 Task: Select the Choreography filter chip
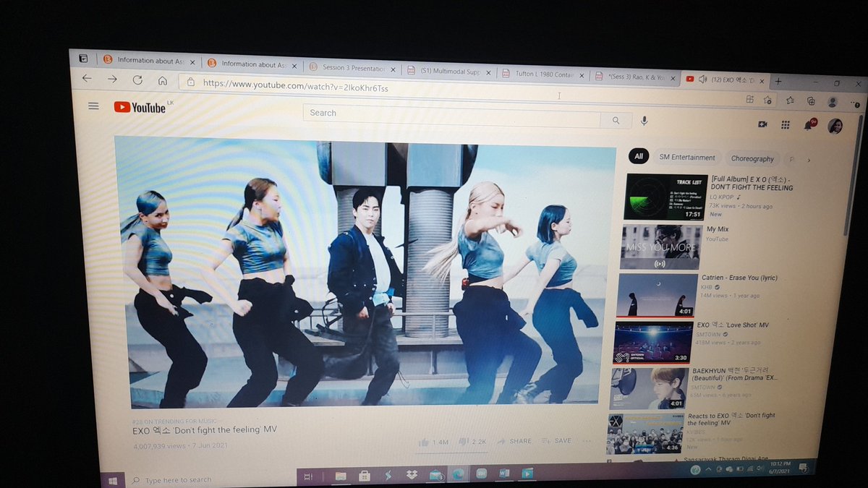click(752, 159)
